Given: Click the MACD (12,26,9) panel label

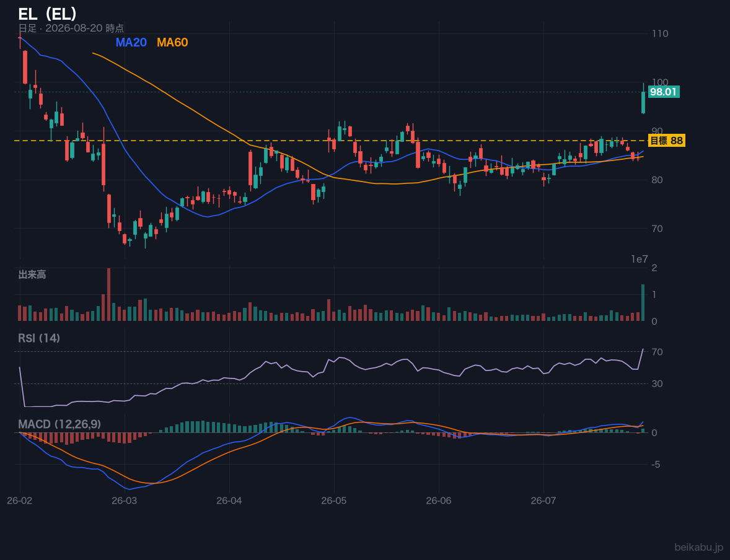Looking at the screenshot, I should (59, 424).
